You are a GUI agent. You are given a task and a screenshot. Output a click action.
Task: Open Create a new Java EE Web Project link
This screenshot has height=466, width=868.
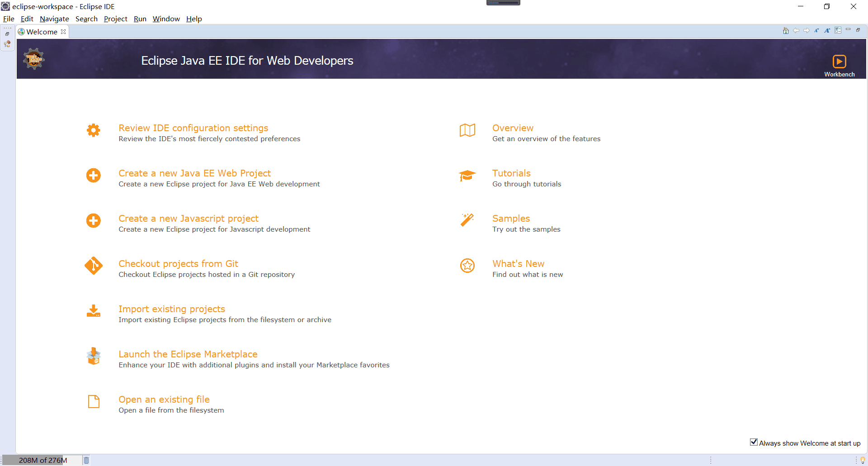pyautogui.click(x=194, y=173)
